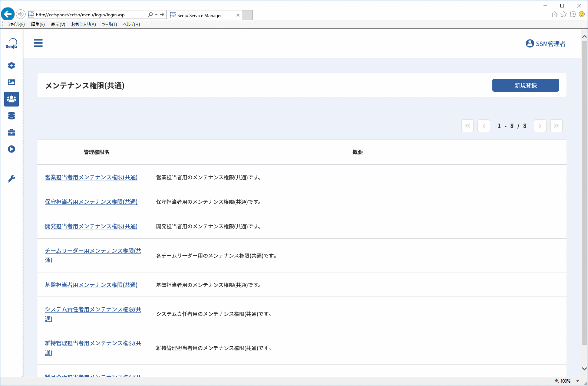Open システム責任者用メンテナンス権限(共通) link
Viewport: 588px width, 386px height.
[93, 314]
